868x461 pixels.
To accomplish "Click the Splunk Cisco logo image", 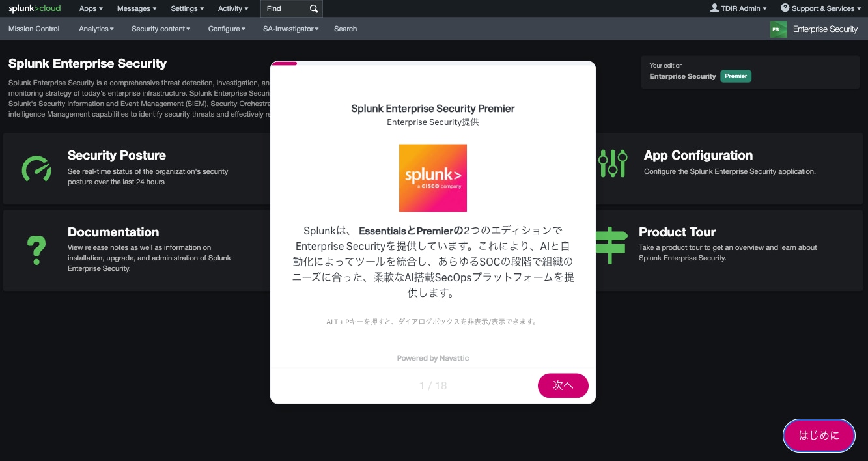I will pos(433,178).
